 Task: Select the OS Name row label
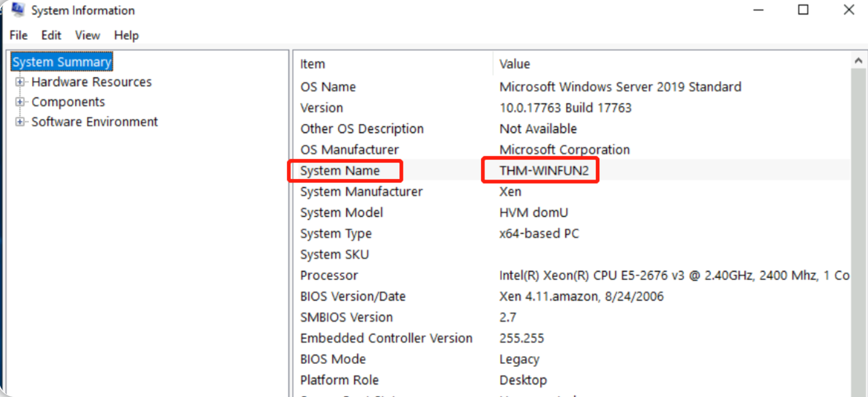[x=328, y=87]
